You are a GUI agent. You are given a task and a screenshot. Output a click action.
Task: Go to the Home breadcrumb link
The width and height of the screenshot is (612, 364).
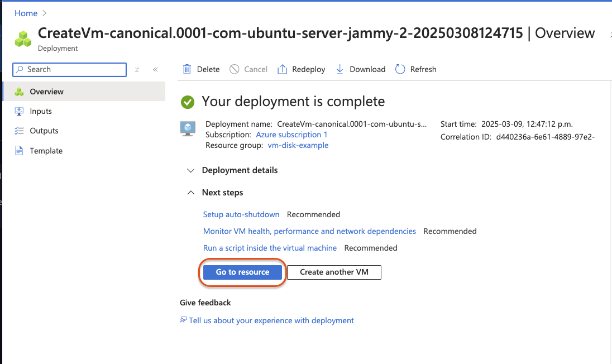(26, 13)
